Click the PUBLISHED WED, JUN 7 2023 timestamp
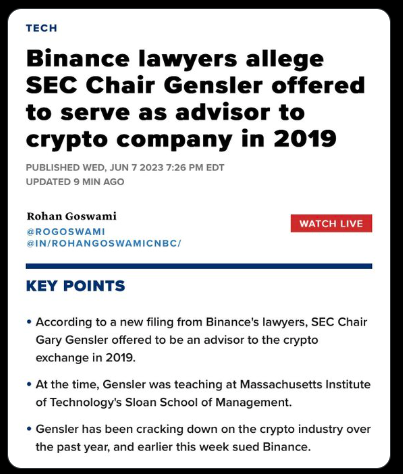 [x=125, y=167]
